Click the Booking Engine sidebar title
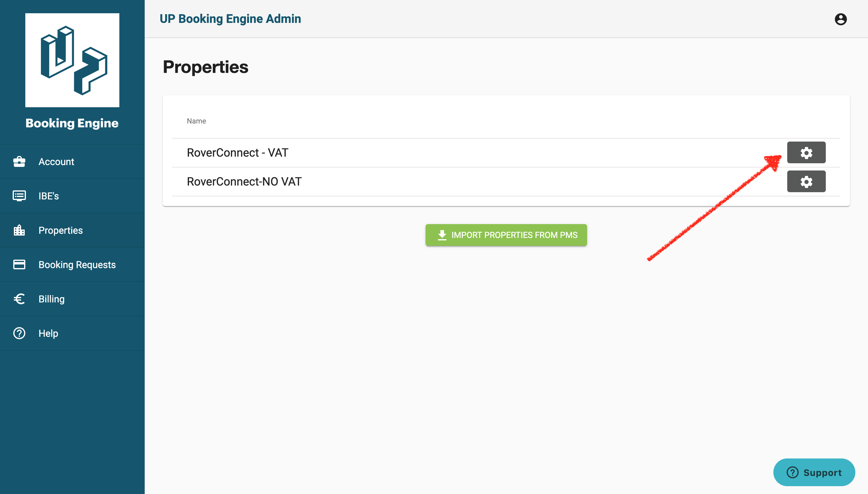 coord(72,123)
